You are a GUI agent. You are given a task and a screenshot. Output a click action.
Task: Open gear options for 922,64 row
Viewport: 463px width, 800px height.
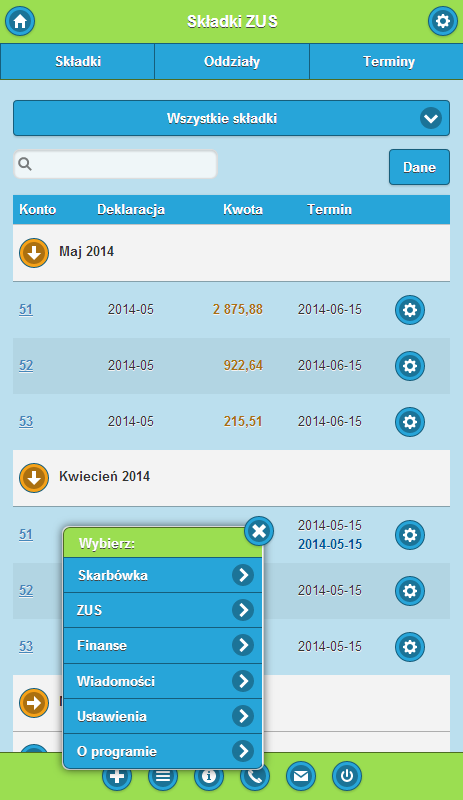(x=410, y=366)
